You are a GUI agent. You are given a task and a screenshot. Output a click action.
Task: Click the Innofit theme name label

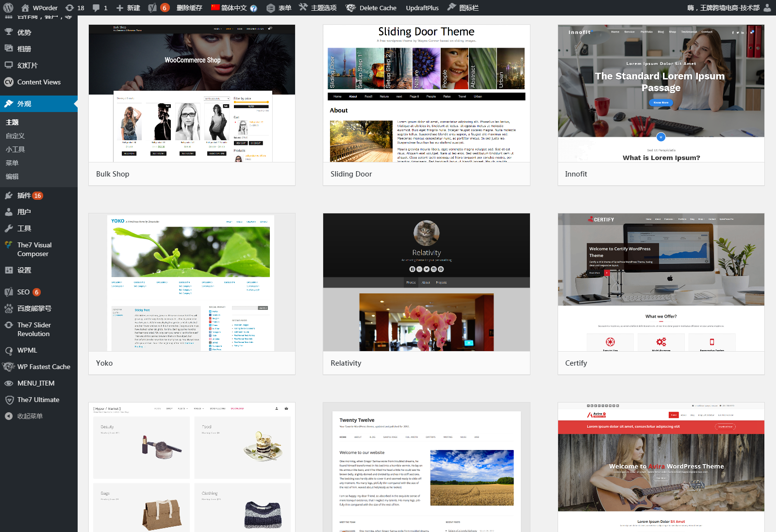point(576,174)
